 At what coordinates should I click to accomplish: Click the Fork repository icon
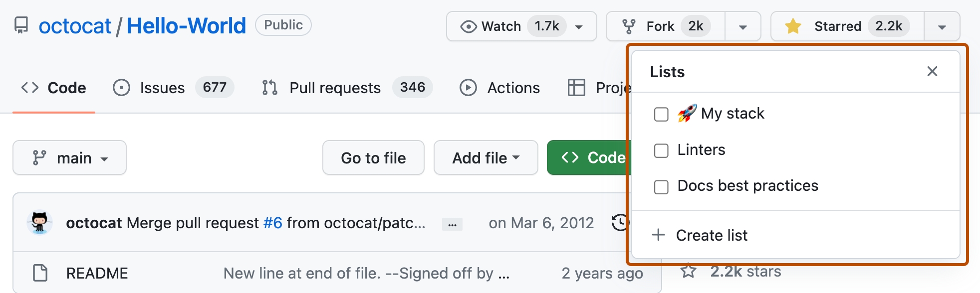629,26
